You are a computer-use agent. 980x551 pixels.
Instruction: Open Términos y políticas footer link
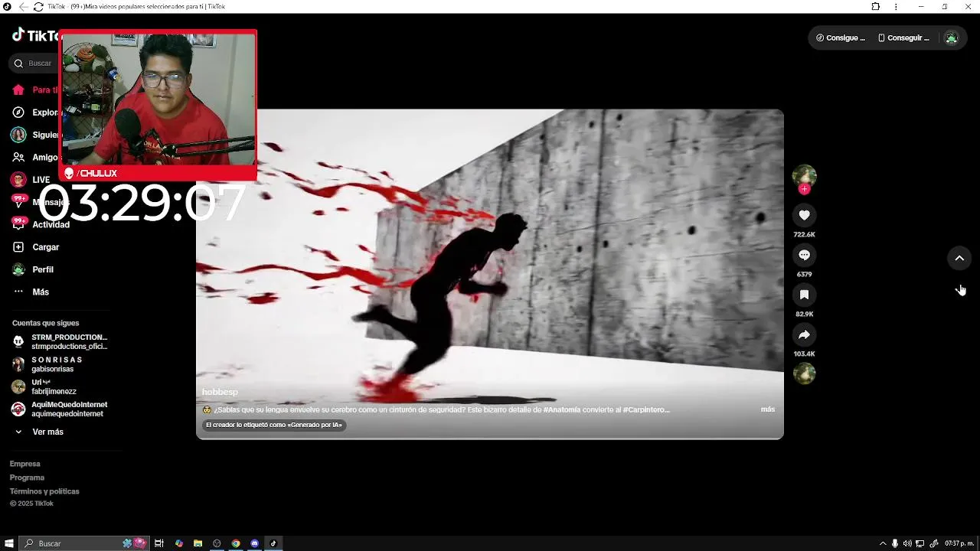click(44, 491)
